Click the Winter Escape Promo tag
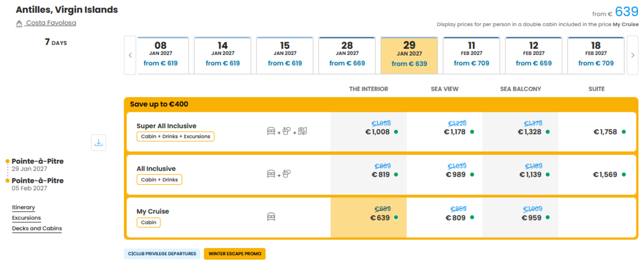Image resolution: width=644 pixels, height=263 pixels. pos(235,254)
